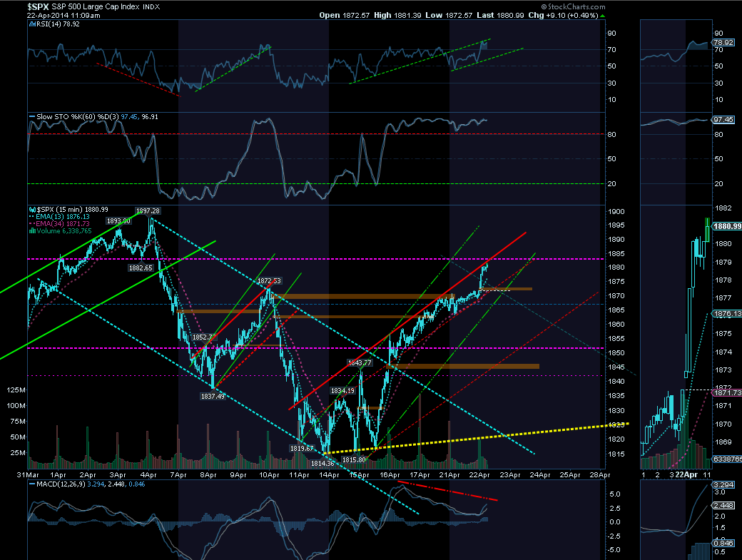Click the 31Mar date on time axis

click(x=28, y=475)
